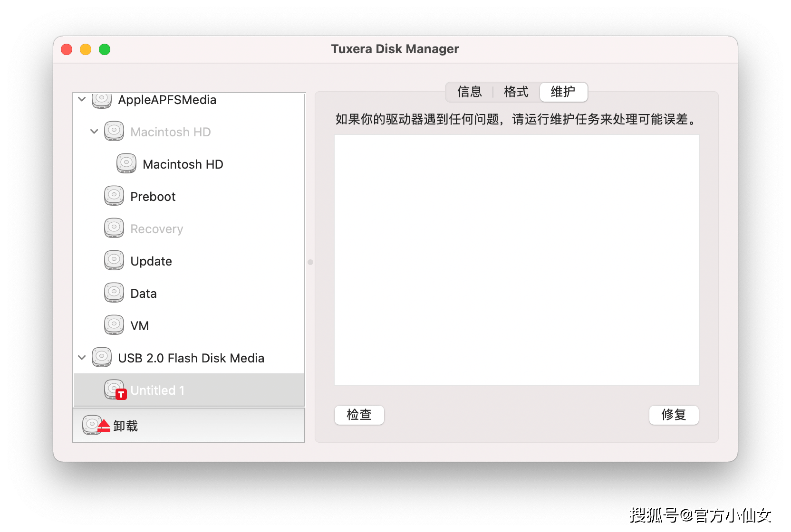Click the VM volume icon
Screen dimensions: 791x532
click(x=114, y=325)
